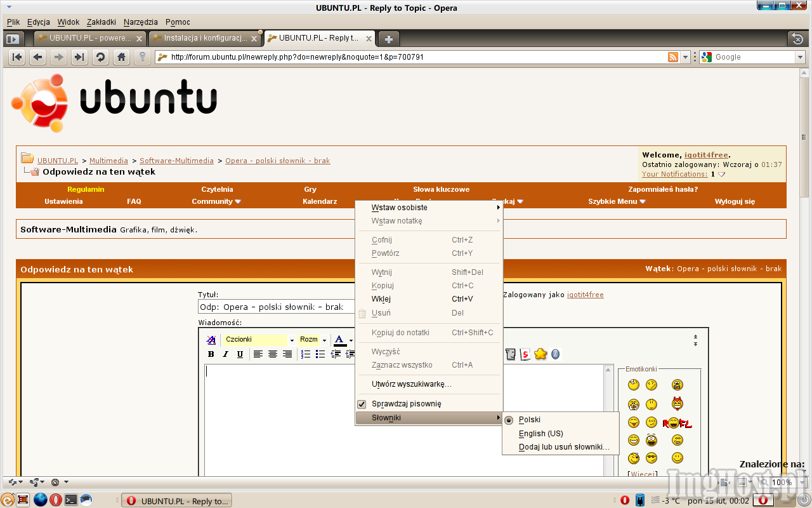Toggle the Opera side panel button
The width and height of the screenshot is (812, 508).
(13, 39)
